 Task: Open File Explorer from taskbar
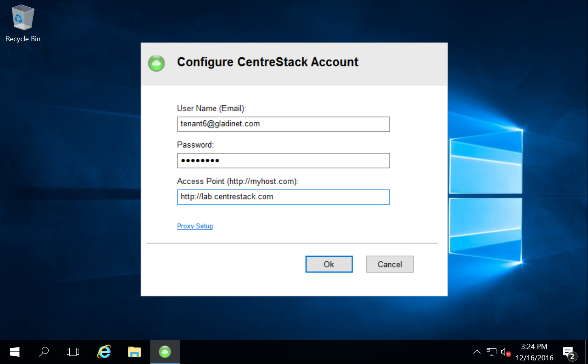point(135,352)
